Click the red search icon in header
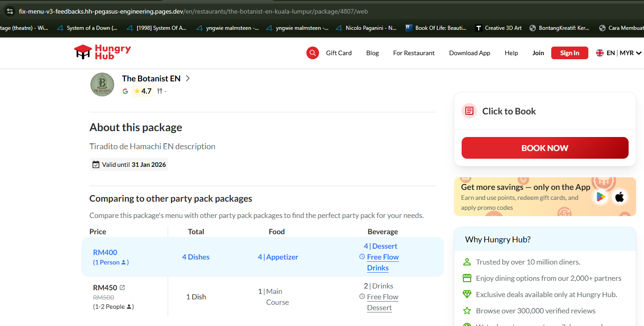 tap(312, 53)
